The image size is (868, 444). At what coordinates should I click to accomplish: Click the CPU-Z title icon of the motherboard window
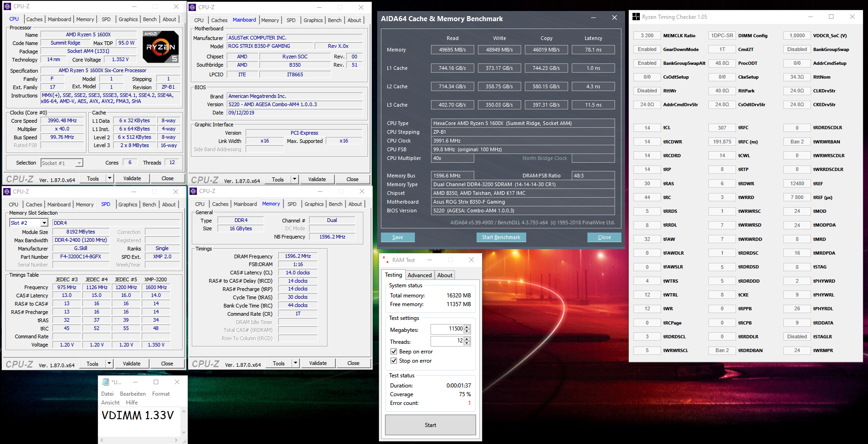(192, 7)
